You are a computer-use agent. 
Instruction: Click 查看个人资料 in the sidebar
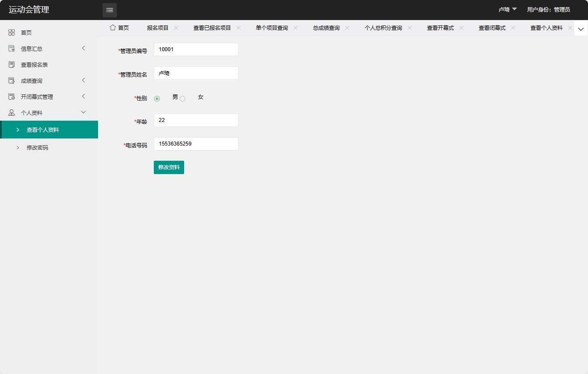[x=42, y=130]
